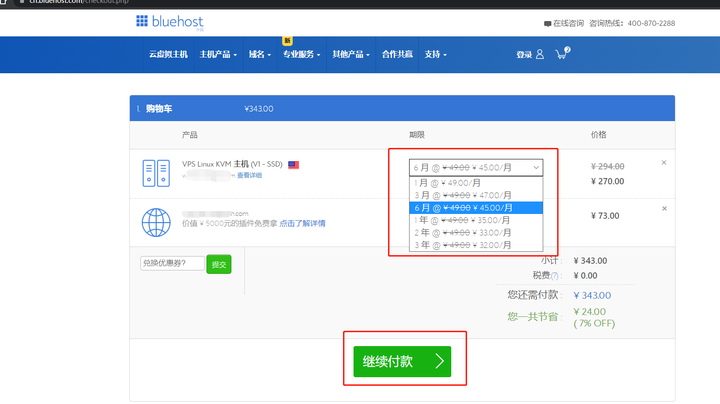Click the 小计 ¥ 343.00 amount

pyautogui.click(x=590, y=261)
